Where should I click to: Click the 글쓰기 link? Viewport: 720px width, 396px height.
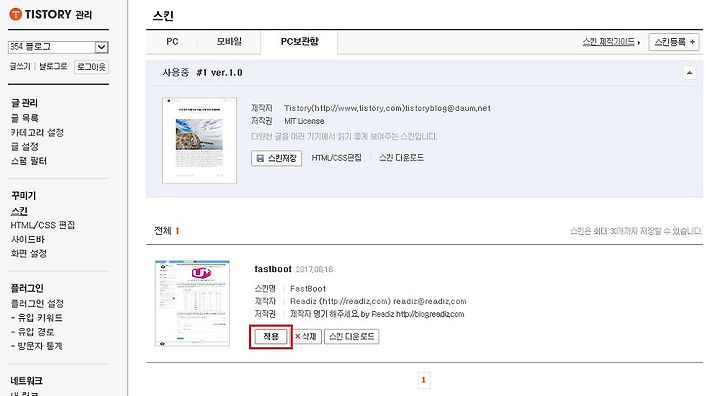(x=20, y=67)
